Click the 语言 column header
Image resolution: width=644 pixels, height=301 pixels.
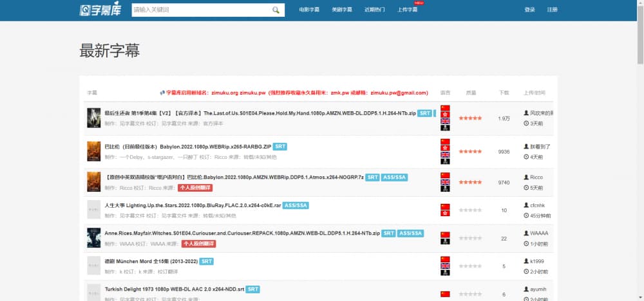pyautogui.click(x=445, y=93)
